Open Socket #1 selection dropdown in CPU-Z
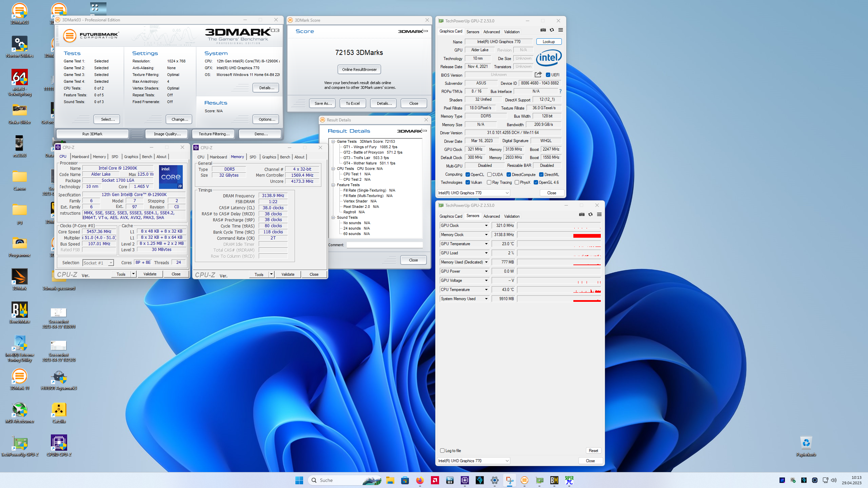Viewport: 868px width, 488px height. (98, 263)
